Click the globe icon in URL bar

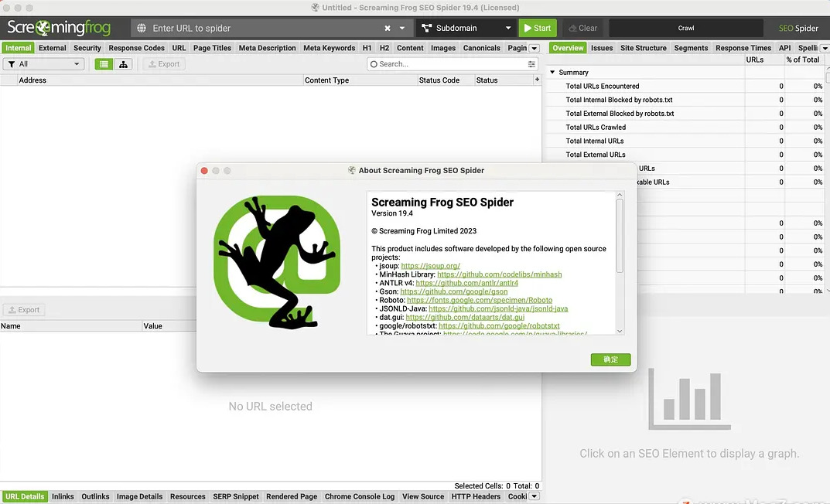[x=142, y=28]
